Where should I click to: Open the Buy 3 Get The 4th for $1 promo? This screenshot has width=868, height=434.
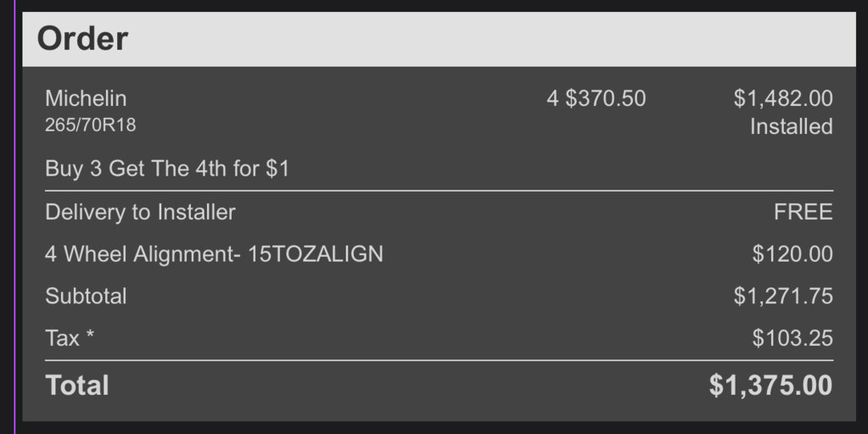click(167, 169)
